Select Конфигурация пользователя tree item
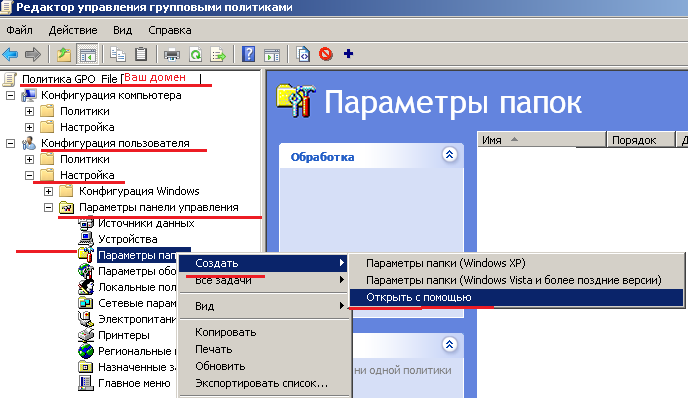The height and width of the screenshot is (398, 688). pos(115,143)
